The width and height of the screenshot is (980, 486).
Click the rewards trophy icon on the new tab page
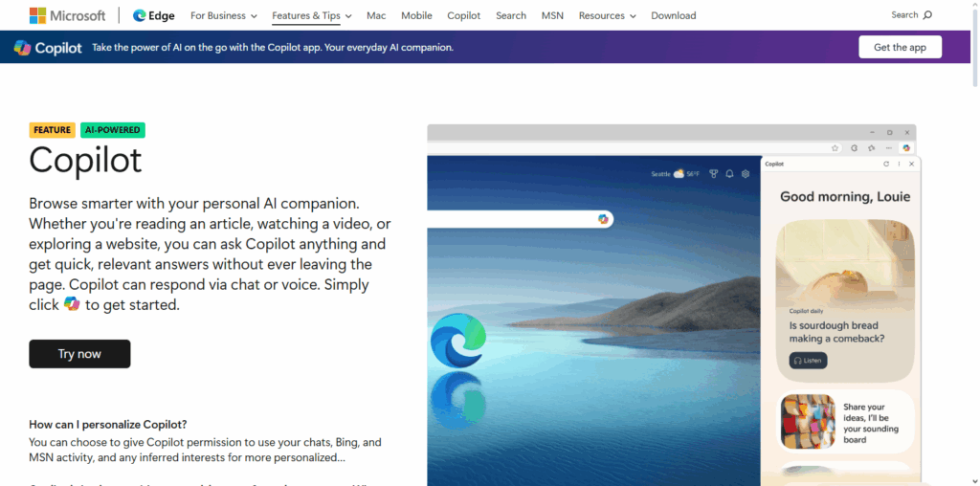click(714, 174)
